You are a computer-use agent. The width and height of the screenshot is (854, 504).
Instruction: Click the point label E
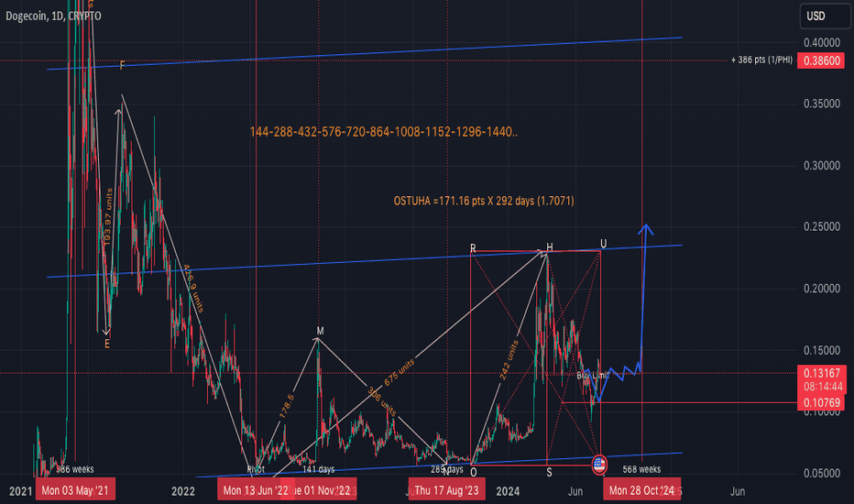point(106,344)
